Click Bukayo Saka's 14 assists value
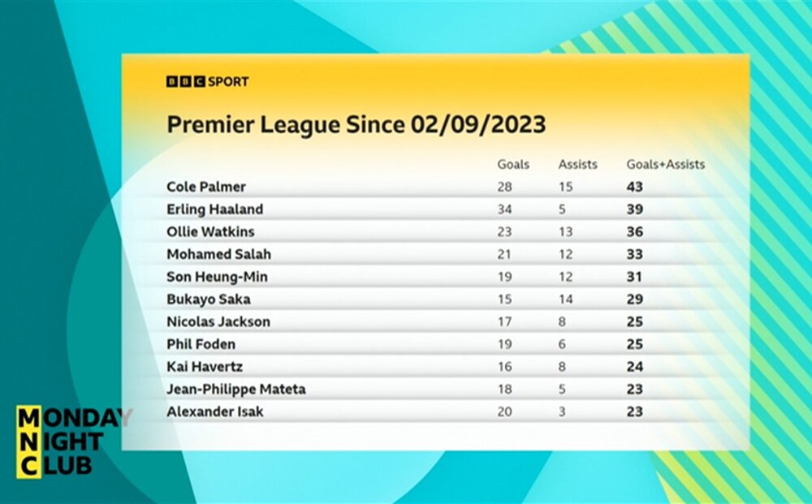This screenshot has width=812, height=504. coord(565,299)
